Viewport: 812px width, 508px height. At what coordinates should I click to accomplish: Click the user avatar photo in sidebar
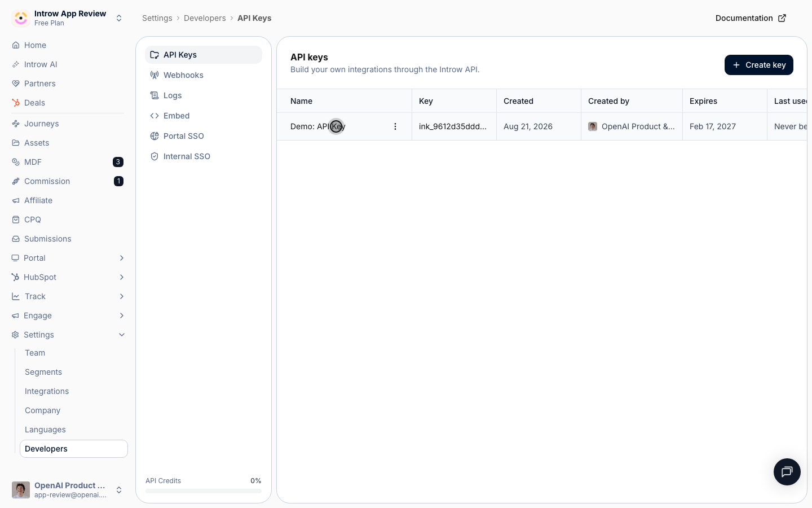coord(21,490)
